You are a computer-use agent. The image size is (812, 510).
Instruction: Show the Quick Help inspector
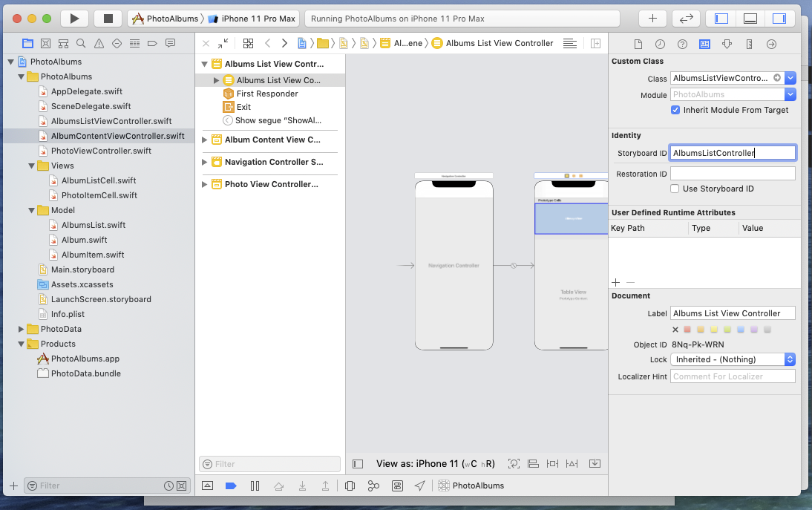click(683, 44)
